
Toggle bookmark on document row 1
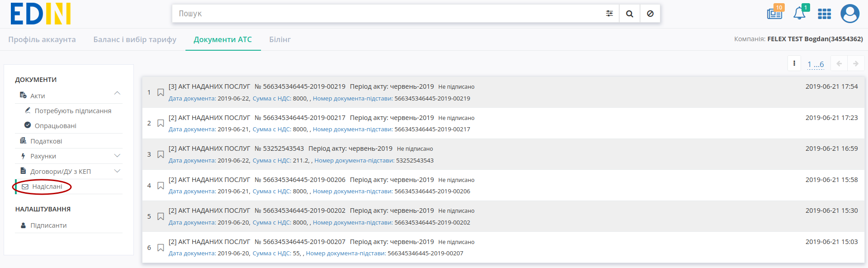coord(161,92)
